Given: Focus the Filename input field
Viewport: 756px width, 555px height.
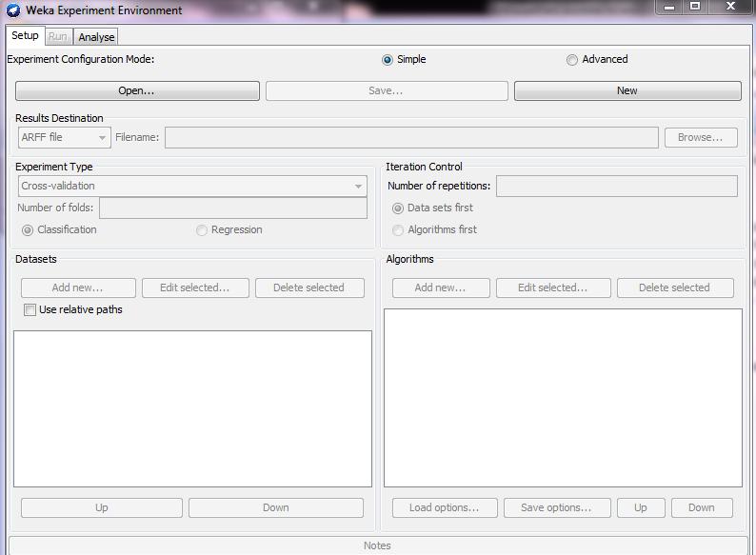Looking at the screenshot, I should pyautogui.click(x=411, y=137).
